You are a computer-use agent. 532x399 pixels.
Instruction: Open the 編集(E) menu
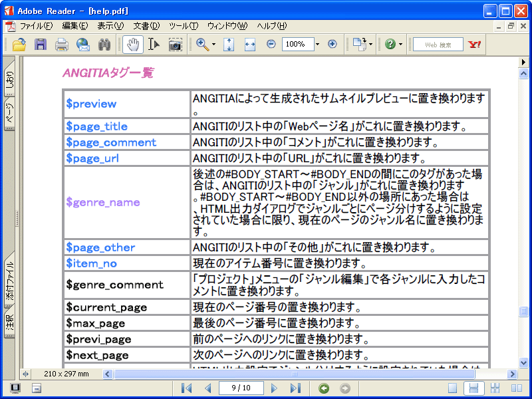coord(75,26)
